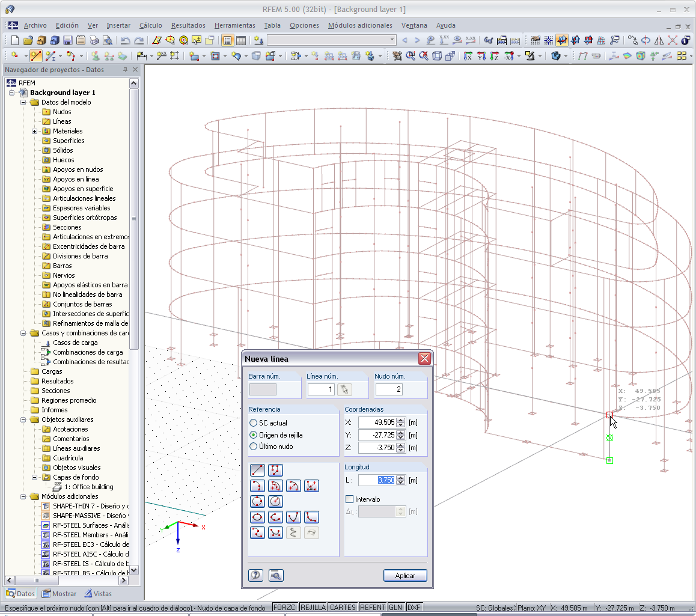Open the load case dropdown in toolbar

coord(392,40)
